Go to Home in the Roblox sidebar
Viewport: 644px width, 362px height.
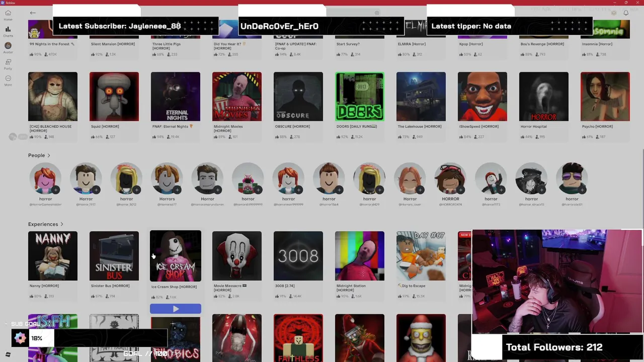tap(8, 15)
